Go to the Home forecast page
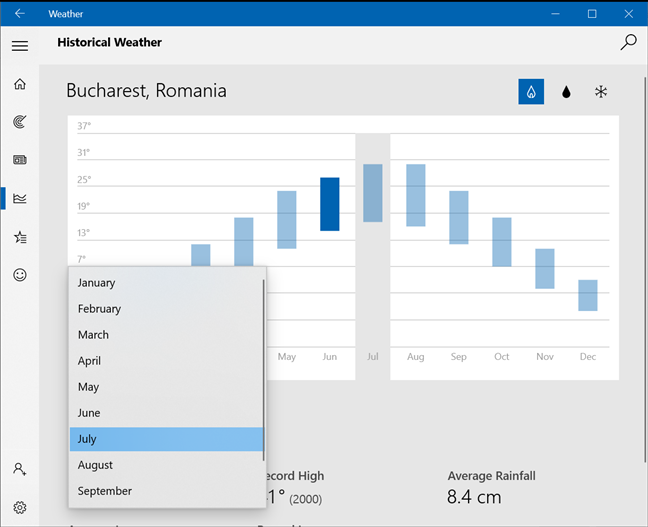 [19, 84]
